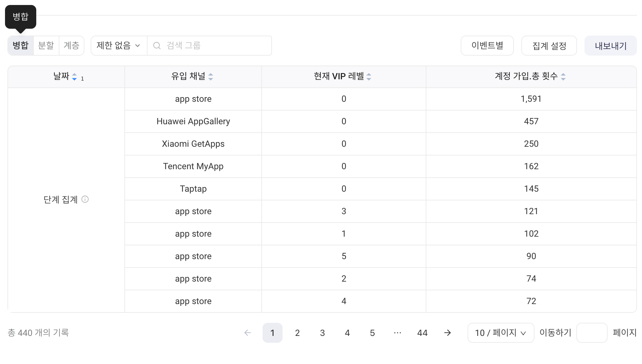Click the 457 count value
The width and height of the screenshot is (642, 364).
click(x=531, y=121)
